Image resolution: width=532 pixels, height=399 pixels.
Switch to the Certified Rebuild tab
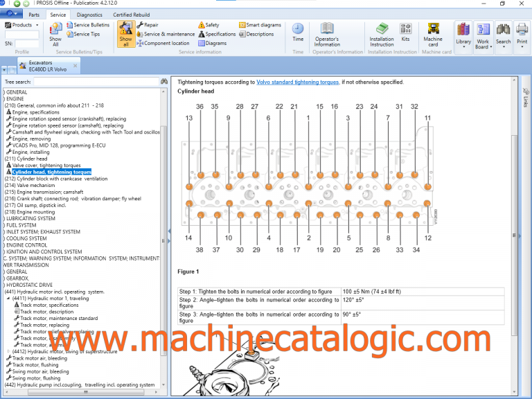coord(132,15)
